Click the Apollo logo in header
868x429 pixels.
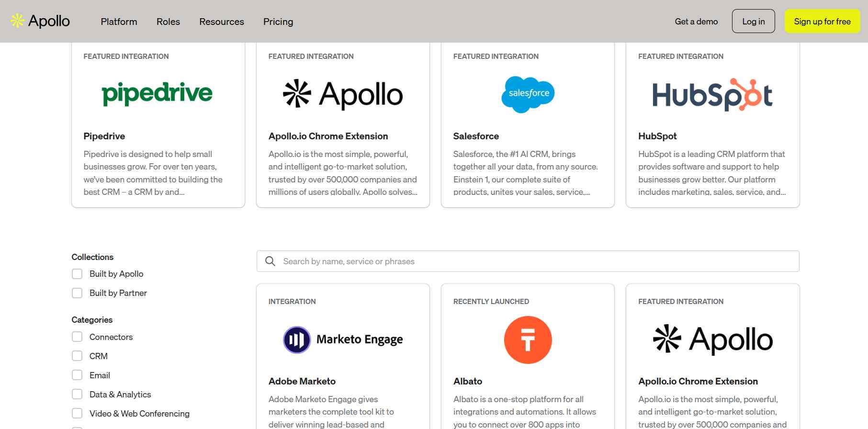tap(40, 21)
